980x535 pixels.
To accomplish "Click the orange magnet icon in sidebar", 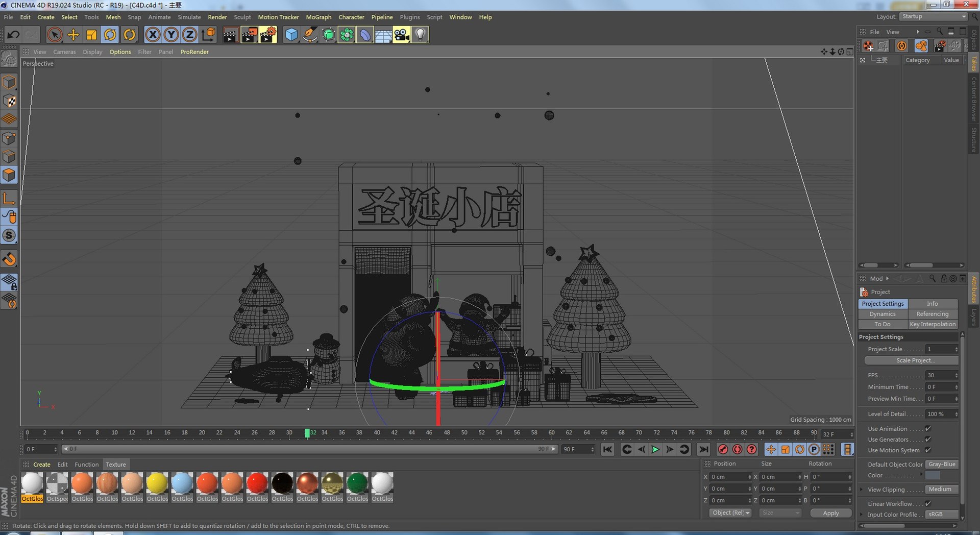I will click(9, 259).
